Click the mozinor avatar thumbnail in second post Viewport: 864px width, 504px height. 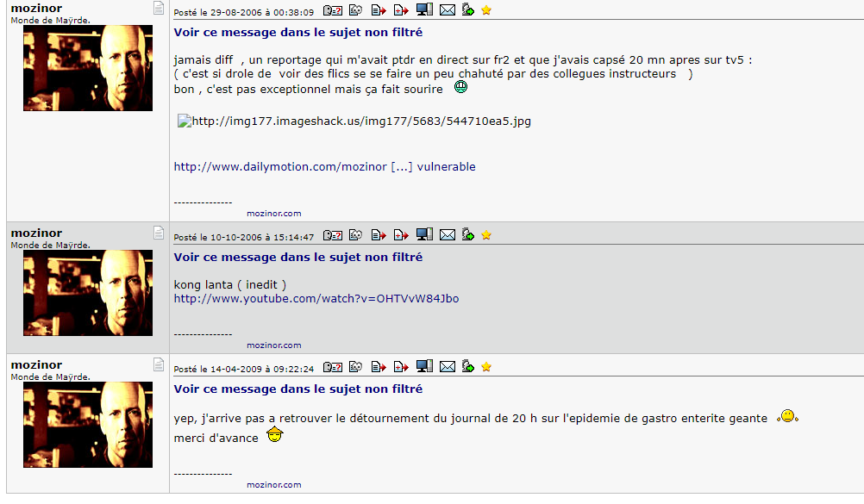point(88,293)
